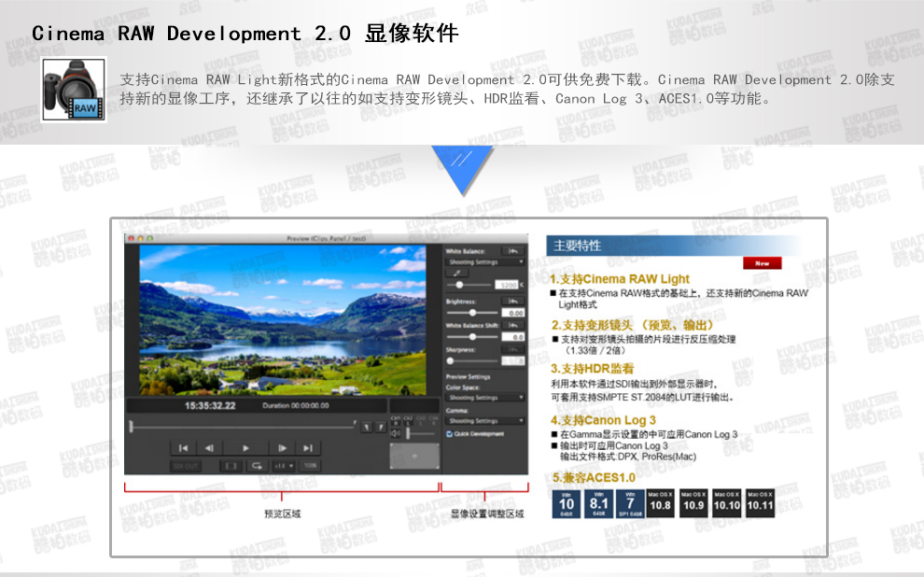Click the Mac OS X 10.11 badge
The width and height of the screenshot is (924, 577).
(760, 504)
